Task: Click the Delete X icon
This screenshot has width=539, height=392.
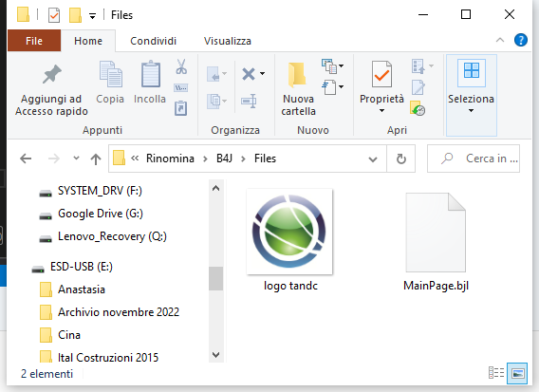Action: [249, 74]
